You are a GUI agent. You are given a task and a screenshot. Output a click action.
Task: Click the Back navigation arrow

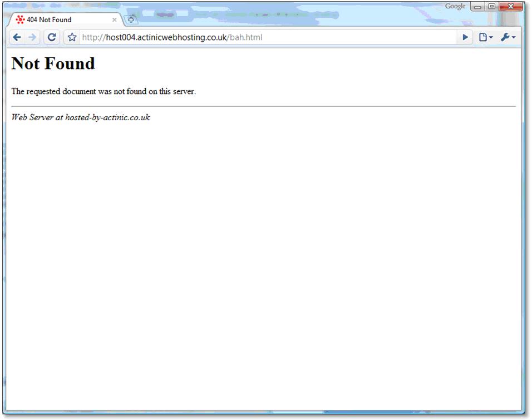pyautogui.click(x=17, y=37)
